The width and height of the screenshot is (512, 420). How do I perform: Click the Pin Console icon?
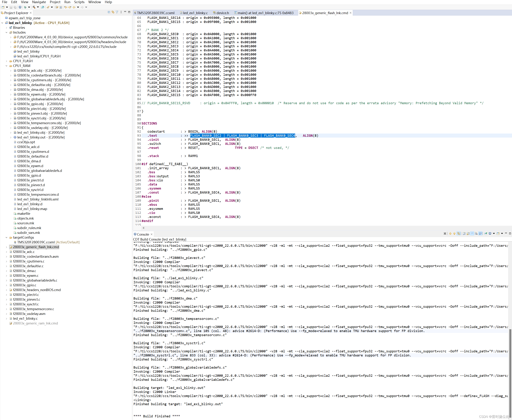[x=486, y=233]
